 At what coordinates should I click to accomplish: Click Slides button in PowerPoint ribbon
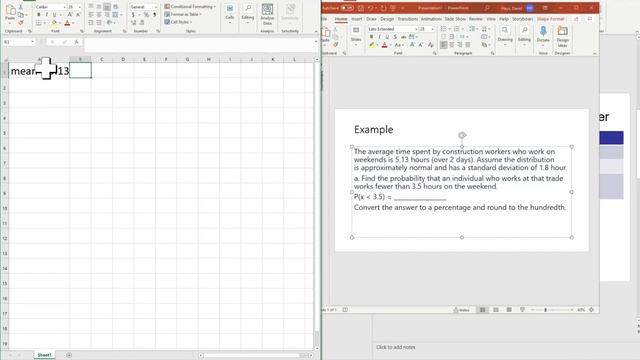point(356,34)
